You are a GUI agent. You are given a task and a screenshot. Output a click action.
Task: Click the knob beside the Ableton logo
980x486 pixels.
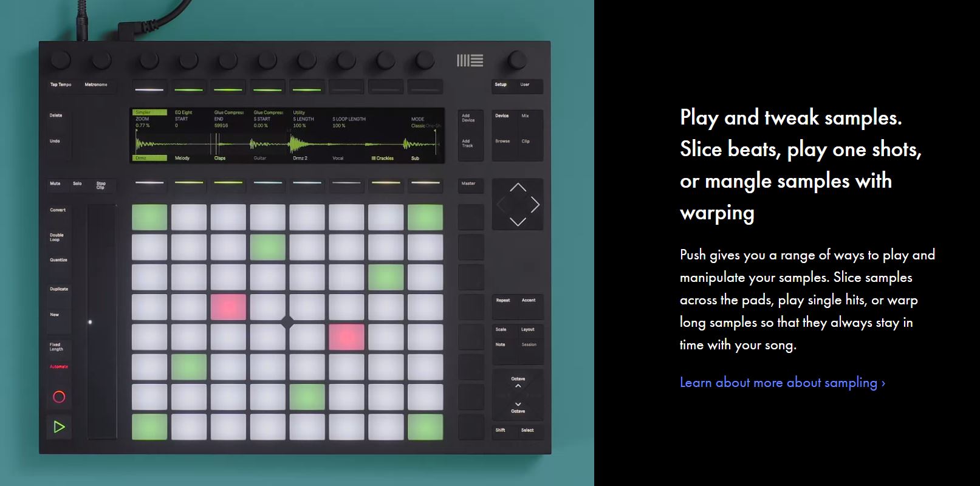516,60
